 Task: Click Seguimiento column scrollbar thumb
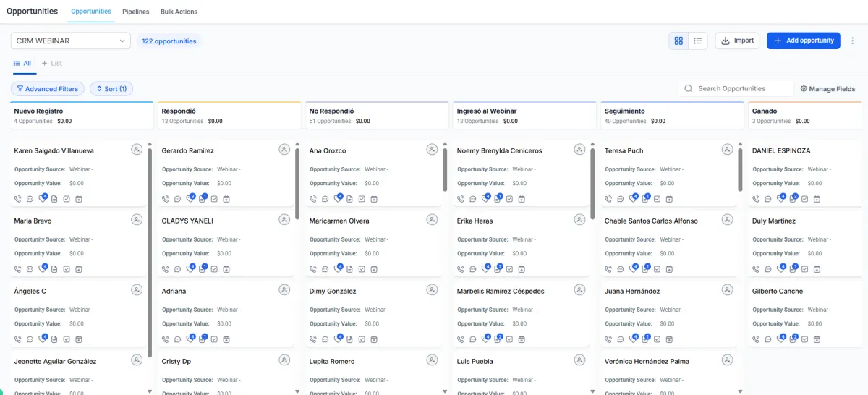pyautogui.click(x=740, y=170)
